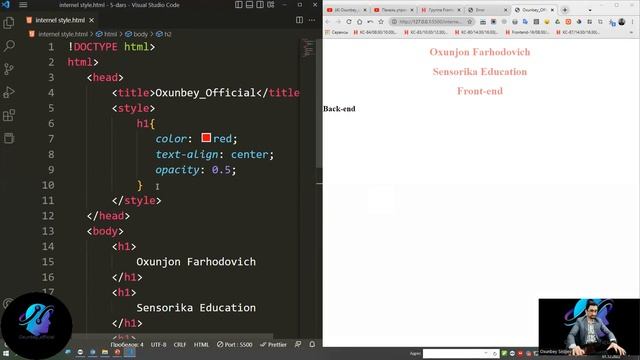Click the taskbar address input field
Image resolution: width=640 pixels, height=360 pixels.
pyautogui.click(x=460, y=353)
